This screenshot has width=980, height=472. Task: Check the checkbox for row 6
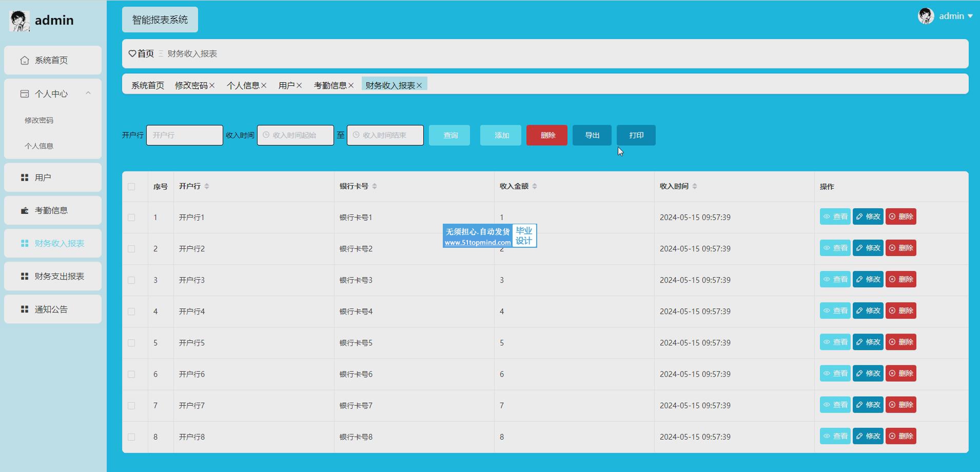[x=131, y=374]
